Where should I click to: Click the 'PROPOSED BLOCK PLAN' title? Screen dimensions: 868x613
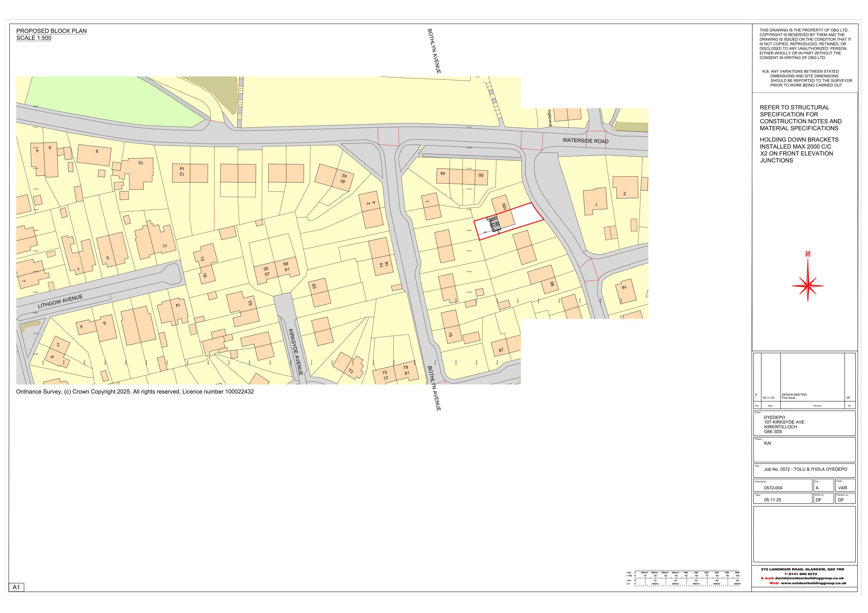point(51,31)
